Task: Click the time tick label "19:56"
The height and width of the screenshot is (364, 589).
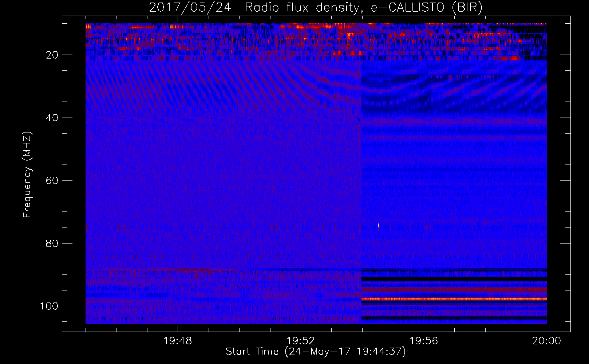Action: point(424,341)
